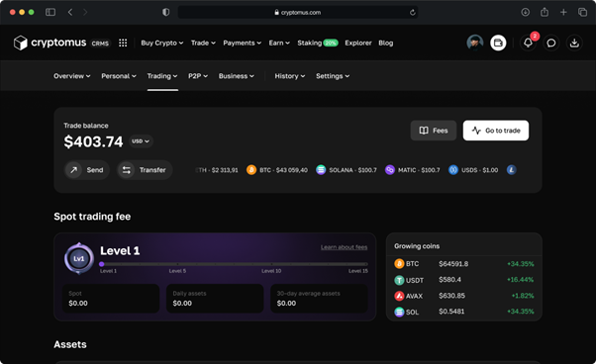Expand the Buy Crypto dropdown
The height and width of the screenshot is (364, 596).
tap(162, 43)
